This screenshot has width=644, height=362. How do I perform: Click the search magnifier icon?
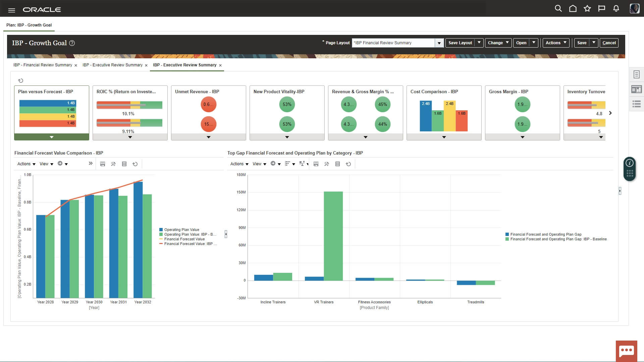pyautogui.click(x=558, y=9)
